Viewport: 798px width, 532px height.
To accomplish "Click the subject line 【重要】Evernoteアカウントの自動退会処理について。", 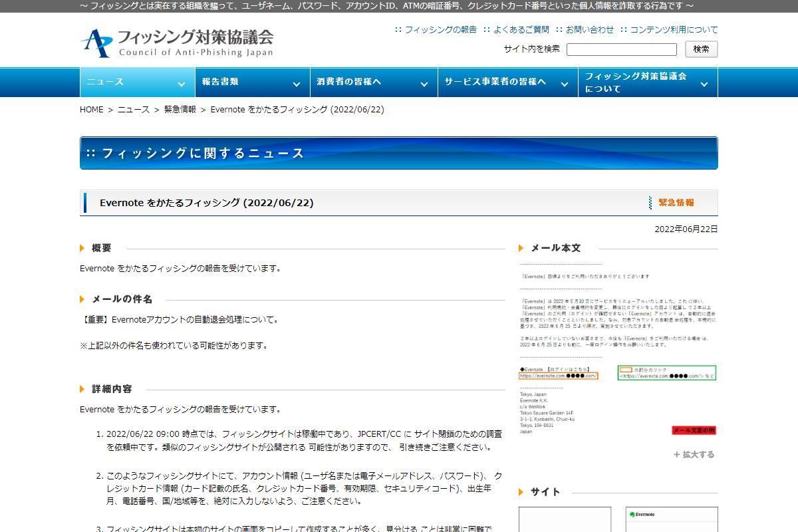I will 180,320.
